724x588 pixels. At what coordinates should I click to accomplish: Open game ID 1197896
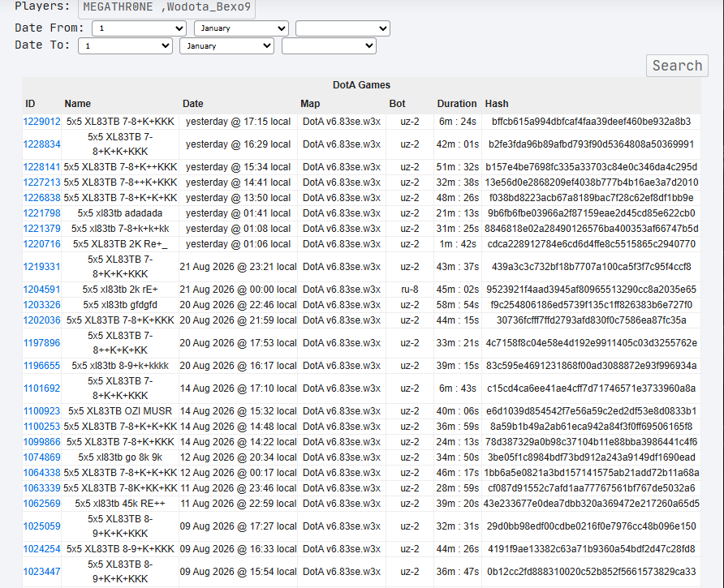[x=41, y=342]
